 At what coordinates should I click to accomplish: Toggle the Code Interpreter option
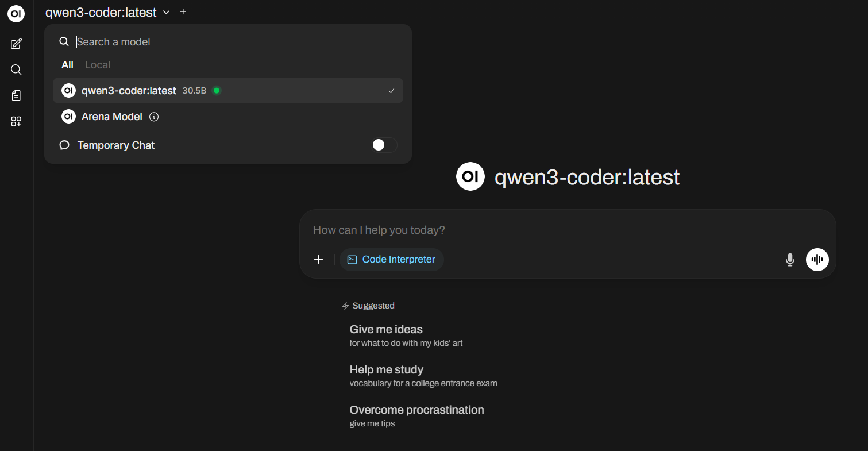(392, 260)
